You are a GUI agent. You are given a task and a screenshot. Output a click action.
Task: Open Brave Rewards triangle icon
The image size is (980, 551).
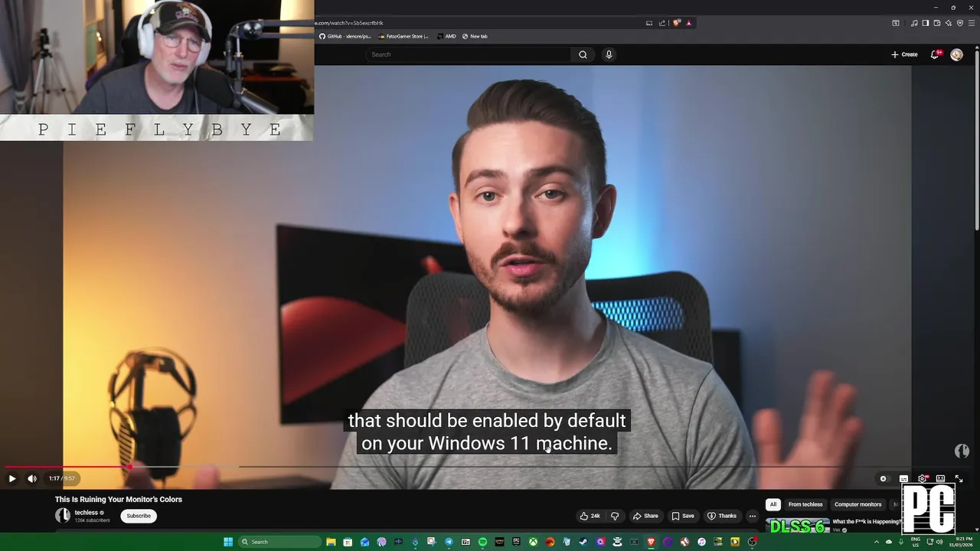(x=689, y=23)
